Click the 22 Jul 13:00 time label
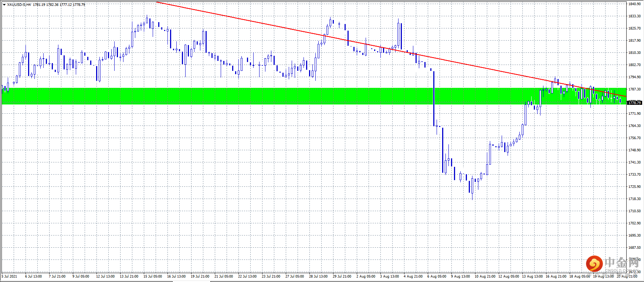644x282 pixels. [x=247, y=276]
